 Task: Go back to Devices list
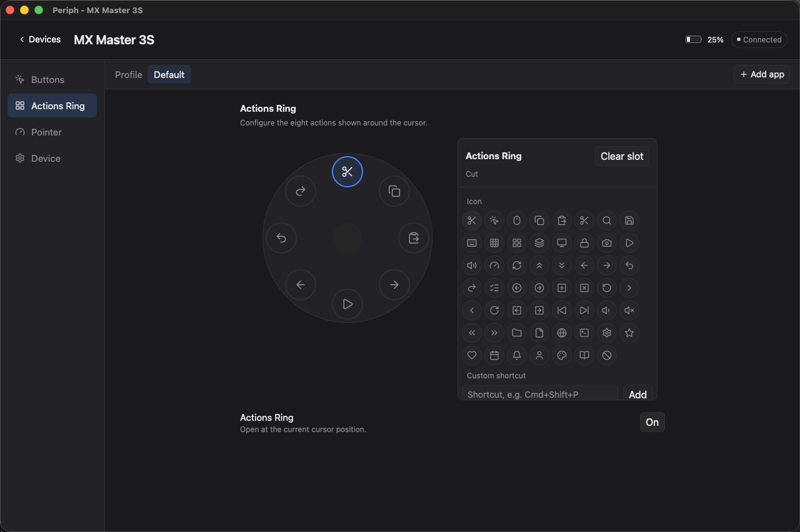pos(40,39)
